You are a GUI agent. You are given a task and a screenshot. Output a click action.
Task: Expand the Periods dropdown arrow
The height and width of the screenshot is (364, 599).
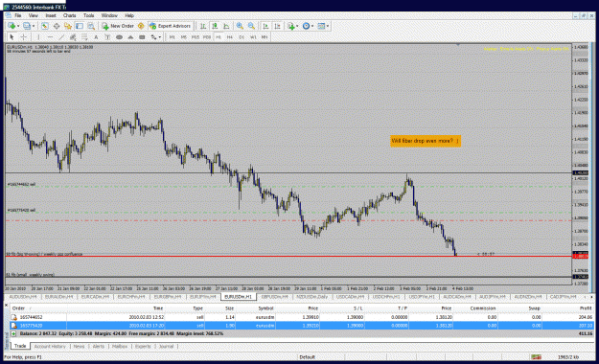pyautogui.click(x=312, y=26)
